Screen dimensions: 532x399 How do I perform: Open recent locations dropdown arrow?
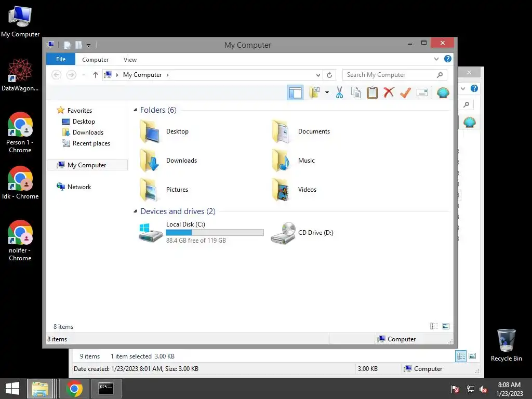(84, 75)
